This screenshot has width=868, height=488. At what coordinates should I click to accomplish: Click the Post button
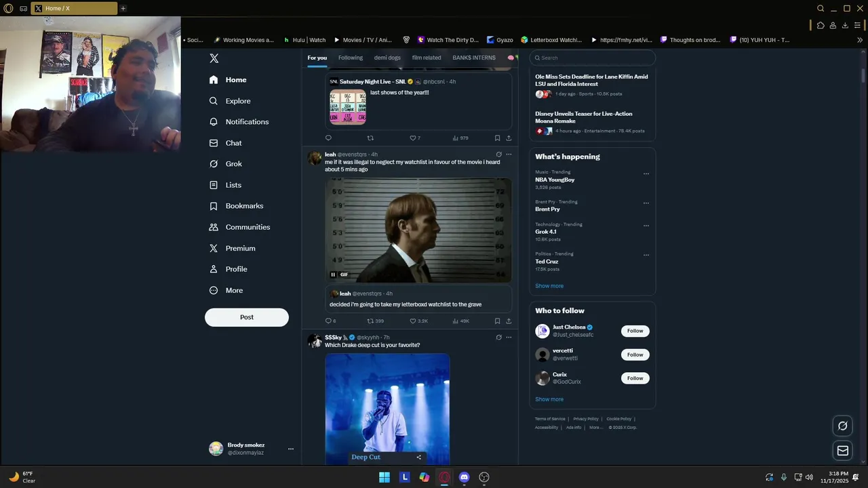247,317
